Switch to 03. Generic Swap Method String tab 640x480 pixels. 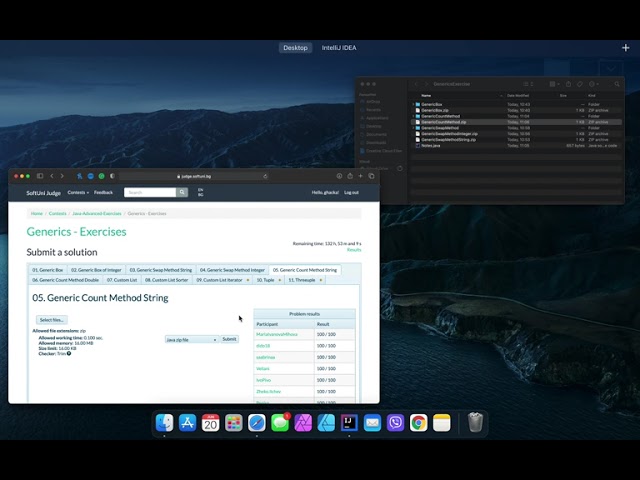[x=160, y=270]
